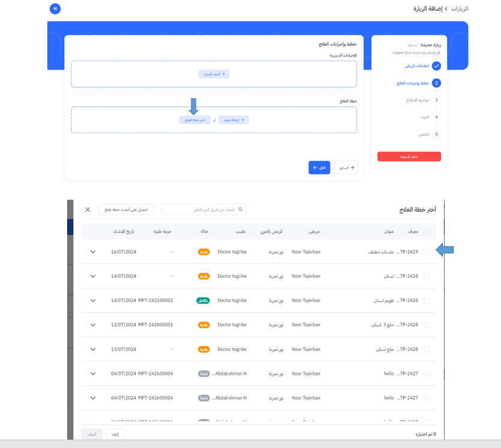Check the box for plan جلسات تنظيف
Viewport: 501px width, 448px height.
tap(427, 252)
